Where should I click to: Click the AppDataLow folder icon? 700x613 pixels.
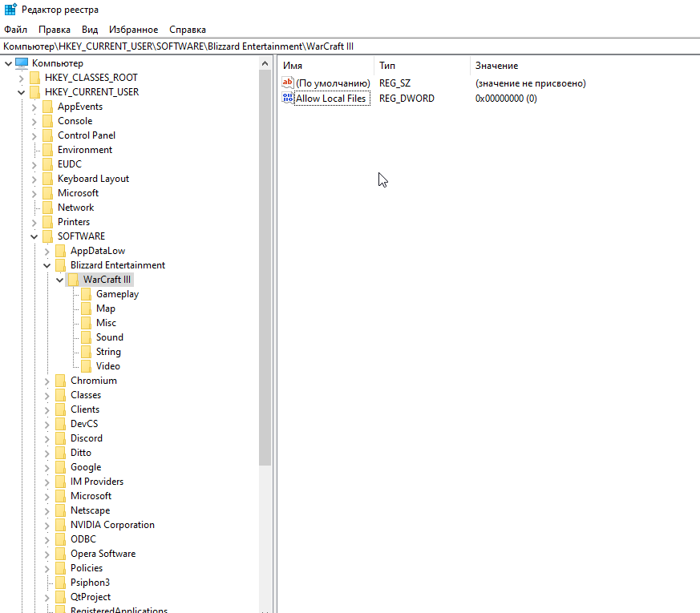point(61,251)
